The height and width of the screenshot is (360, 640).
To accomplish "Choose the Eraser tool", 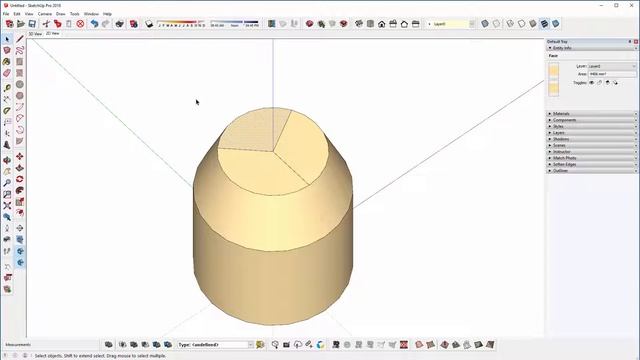I will 7,73.
